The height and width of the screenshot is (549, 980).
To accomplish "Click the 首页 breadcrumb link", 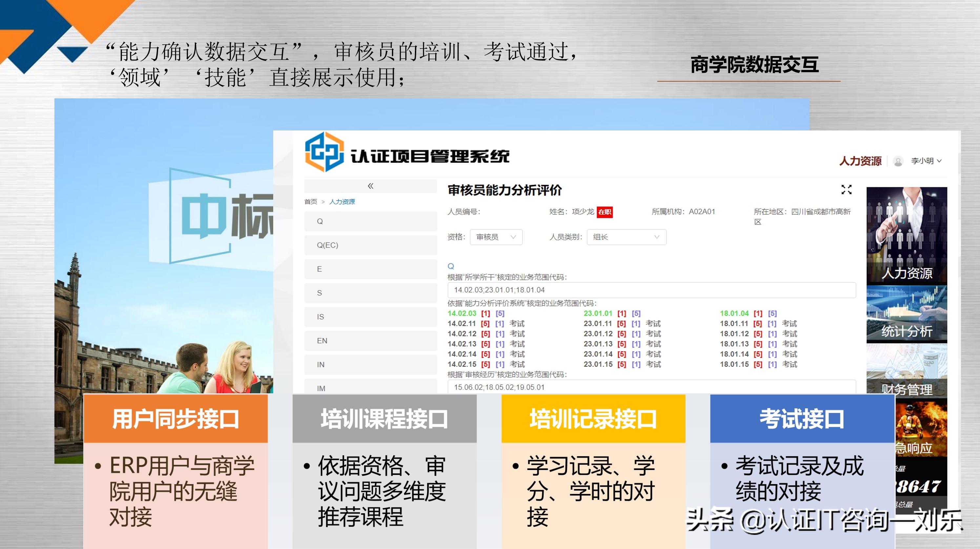I will point(311,202).
